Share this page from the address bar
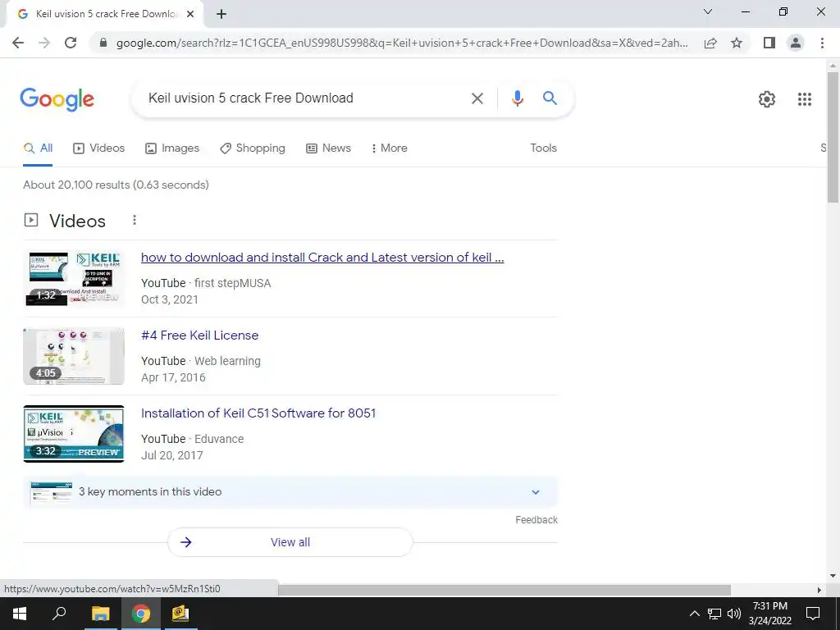 (710, 43)
